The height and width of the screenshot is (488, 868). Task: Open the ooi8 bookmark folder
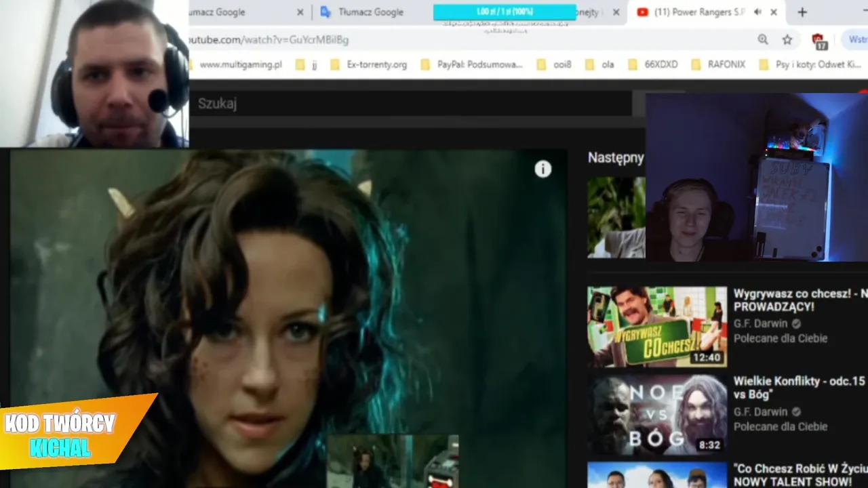pos(554,65)
